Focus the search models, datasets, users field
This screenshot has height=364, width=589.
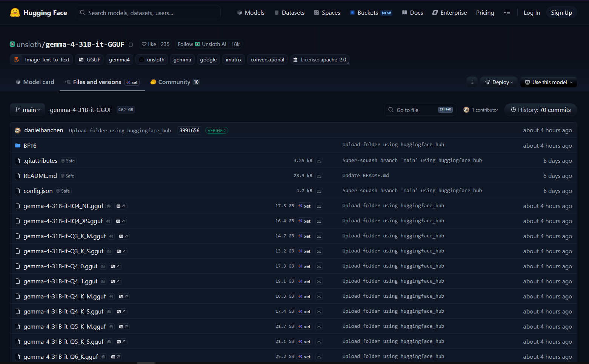click(148, 12)
